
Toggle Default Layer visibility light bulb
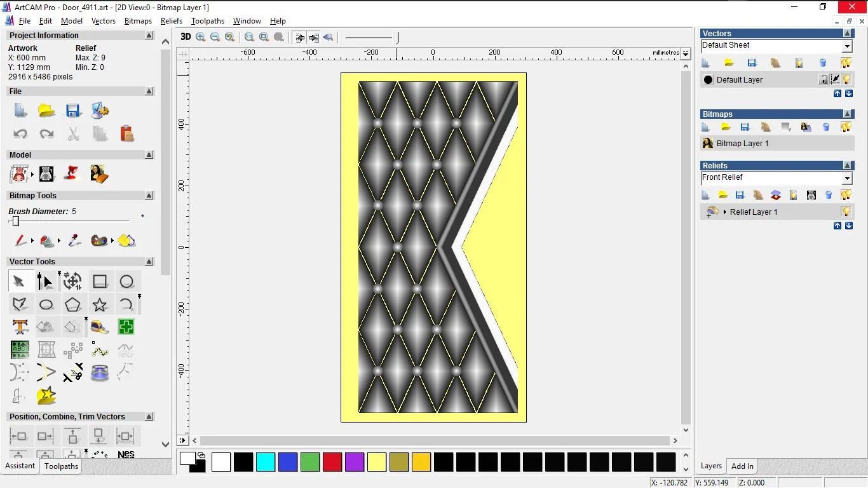847,79
